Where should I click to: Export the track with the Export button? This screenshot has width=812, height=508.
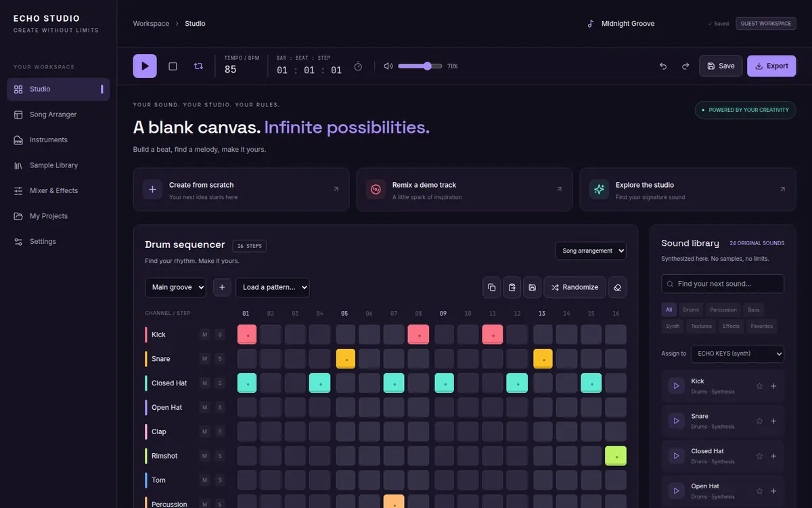tap(771, 66)
